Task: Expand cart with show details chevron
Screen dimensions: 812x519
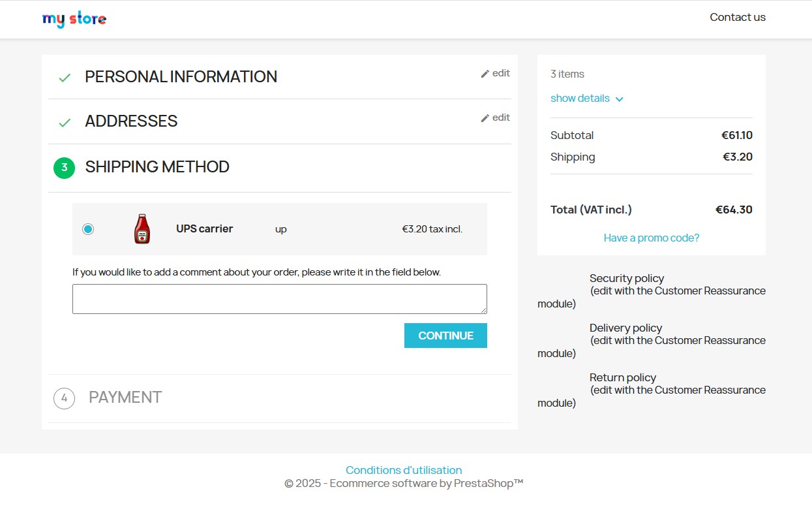Action: pyautogui.click(x=620, y=99)
